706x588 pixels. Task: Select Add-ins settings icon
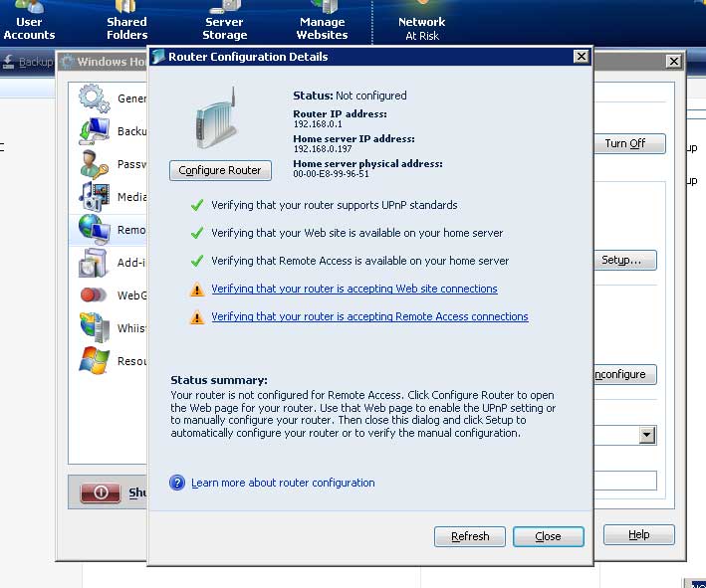(x=94, y=263)
